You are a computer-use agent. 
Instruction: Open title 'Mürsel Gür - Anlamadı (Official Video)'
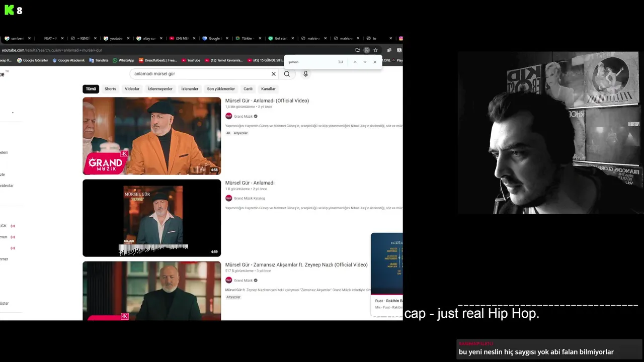pos(267,101)
